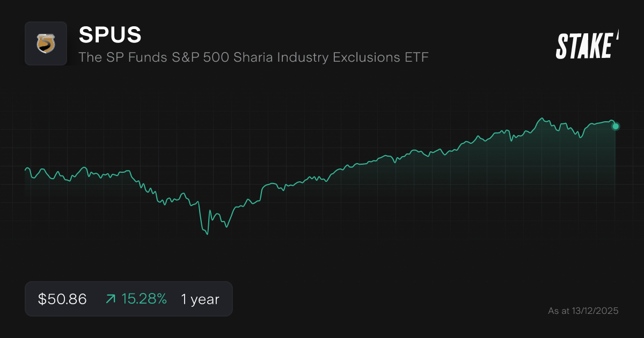Select the SPUS ticker heading
This screenshot has height=338, width=644.
click(110, 35)
